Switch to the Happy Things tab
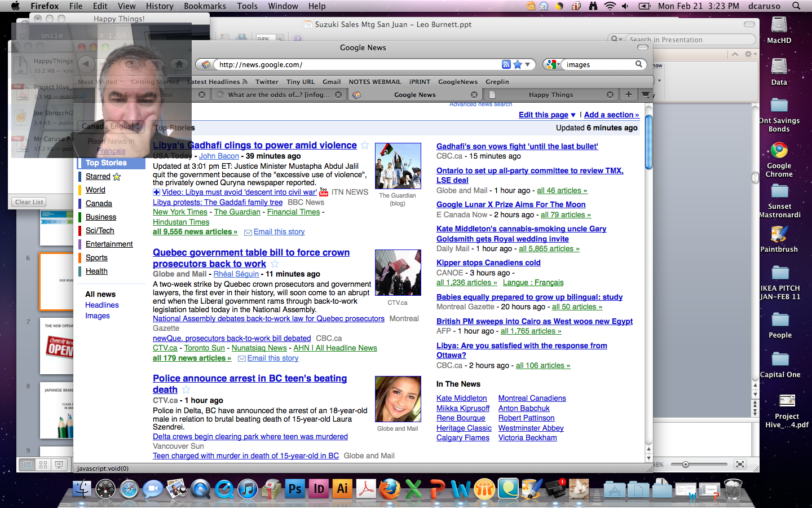The width and height of the screenshot is (812, 508). [x=550, y=94]
